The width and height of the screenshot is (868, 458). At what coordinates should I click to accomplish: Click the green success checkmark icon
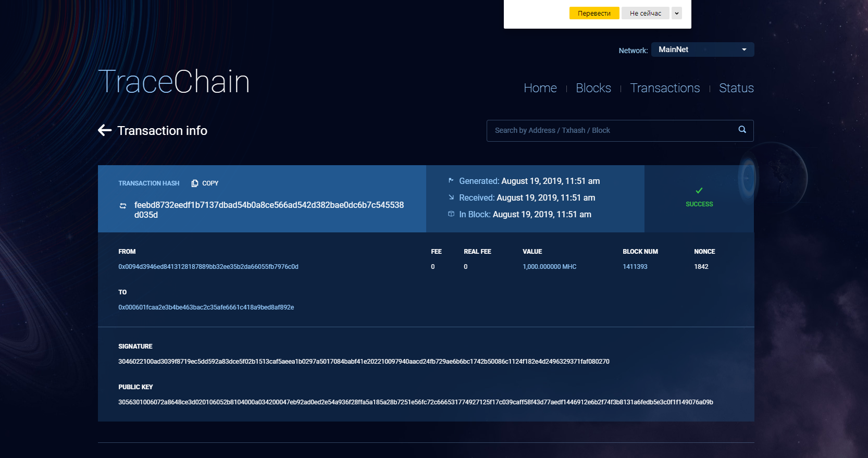tap(699, 191)
